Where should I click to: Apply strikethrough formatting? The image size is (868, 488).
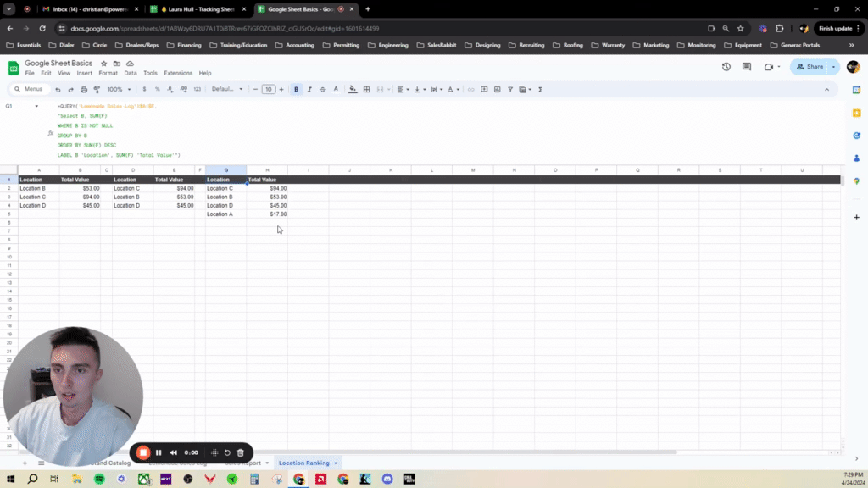pos(321,89)
